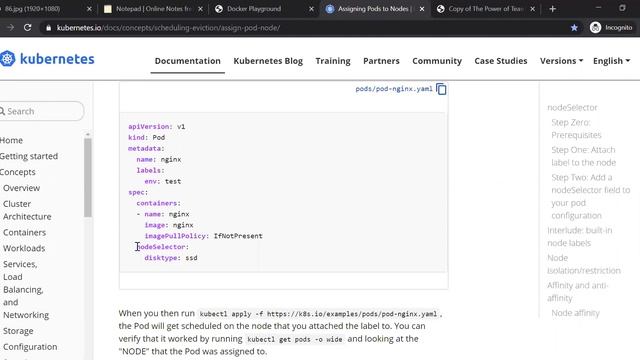The width and height of the screenshot is (640, 360).
Task: Close the 86.jpg tab
Action: [89, 9]
